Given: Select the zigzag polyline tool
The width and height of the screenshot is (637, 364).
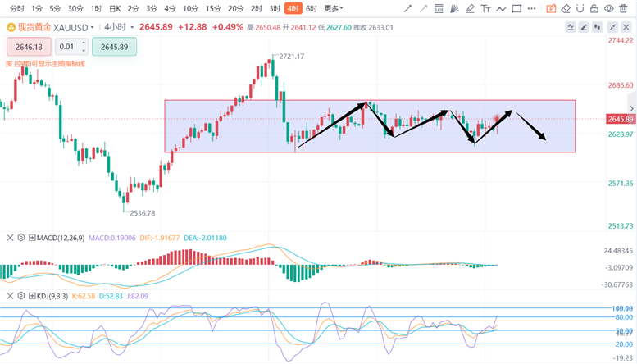Looking at the screenshot, I should tap(501, 8).
